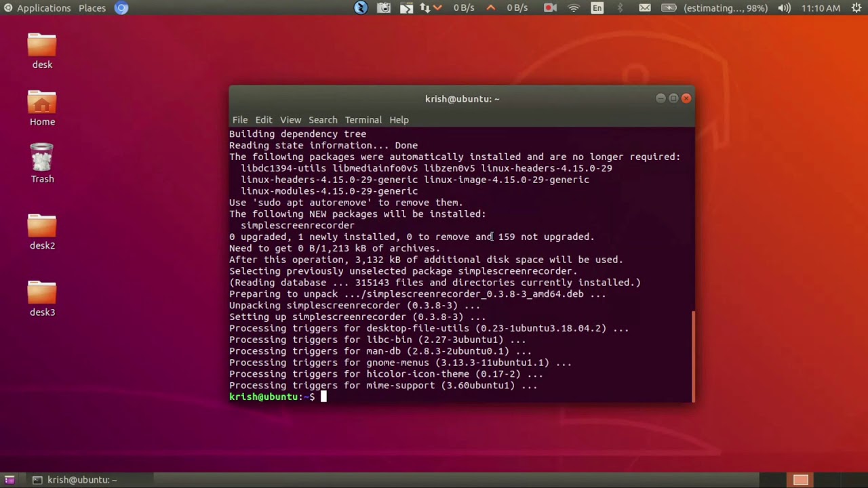Image resolution: width=868 pixels, height=488 pixels.
Task: Click the camera screenshot icon in the panel
Action: pos(384,8)
